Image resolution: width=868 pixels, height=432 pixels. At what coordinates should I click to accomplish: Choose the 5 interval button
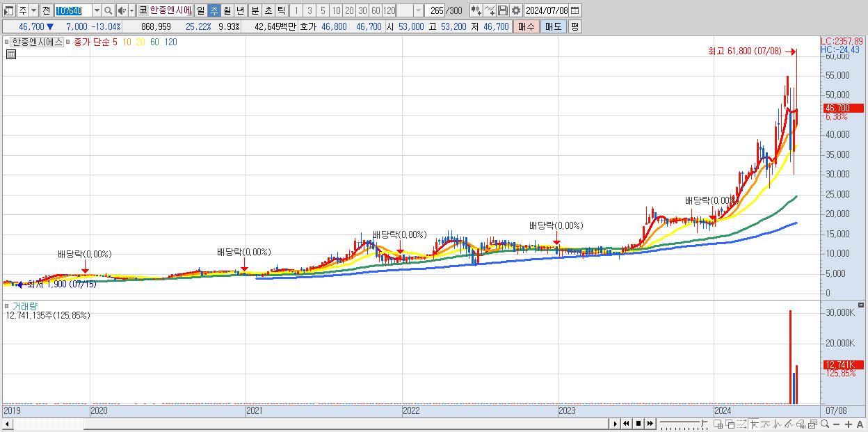click(x=322, y=10)
